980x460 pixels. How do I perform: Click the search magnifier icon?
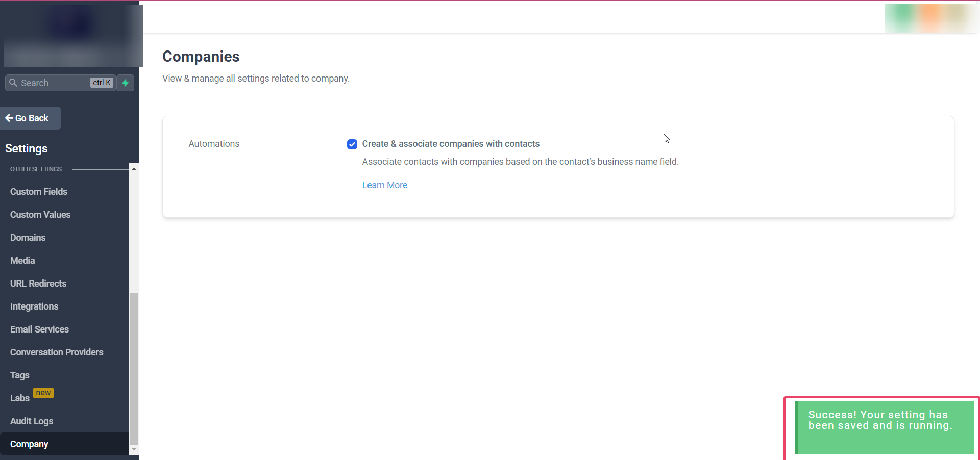click(x=13, y=83)
